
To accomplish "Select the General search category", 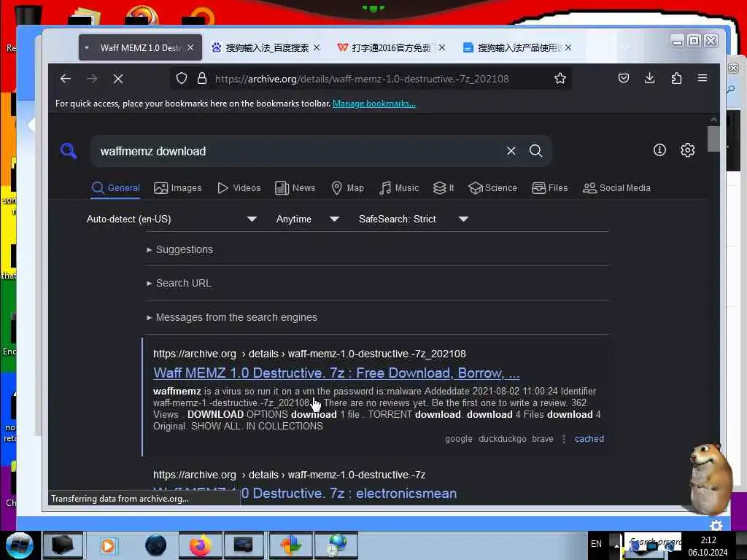I will [x=116, y=188].
